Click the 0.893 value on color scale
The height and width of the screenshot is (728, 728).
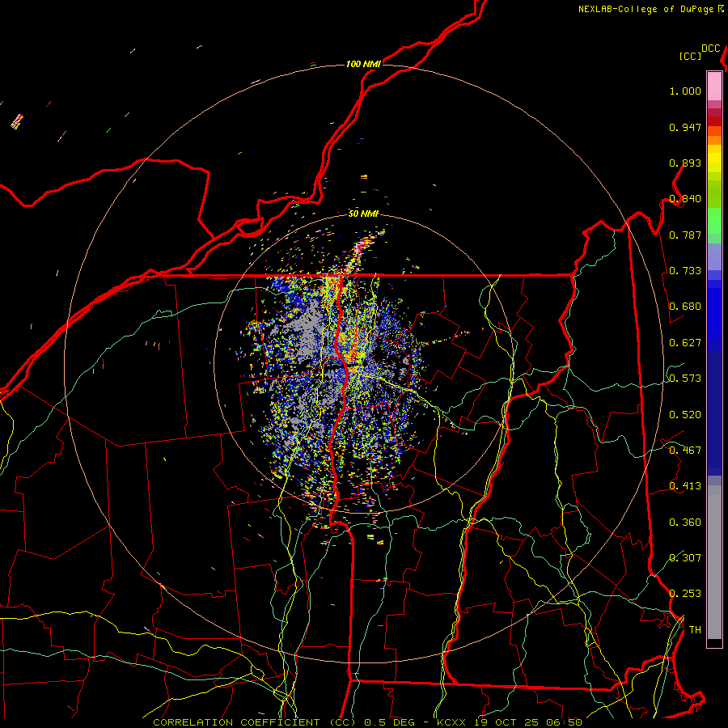685,163
